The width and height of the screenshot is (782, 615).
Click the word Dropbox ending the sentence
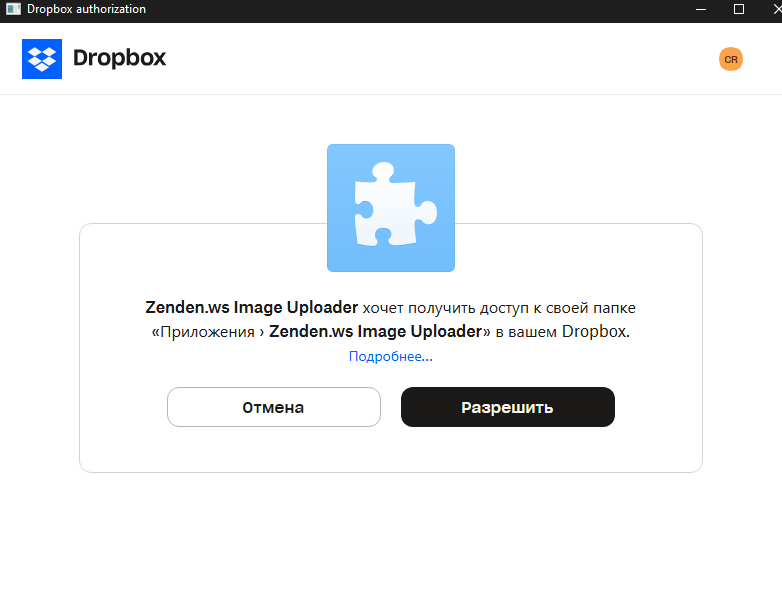(x=595, y=332)
